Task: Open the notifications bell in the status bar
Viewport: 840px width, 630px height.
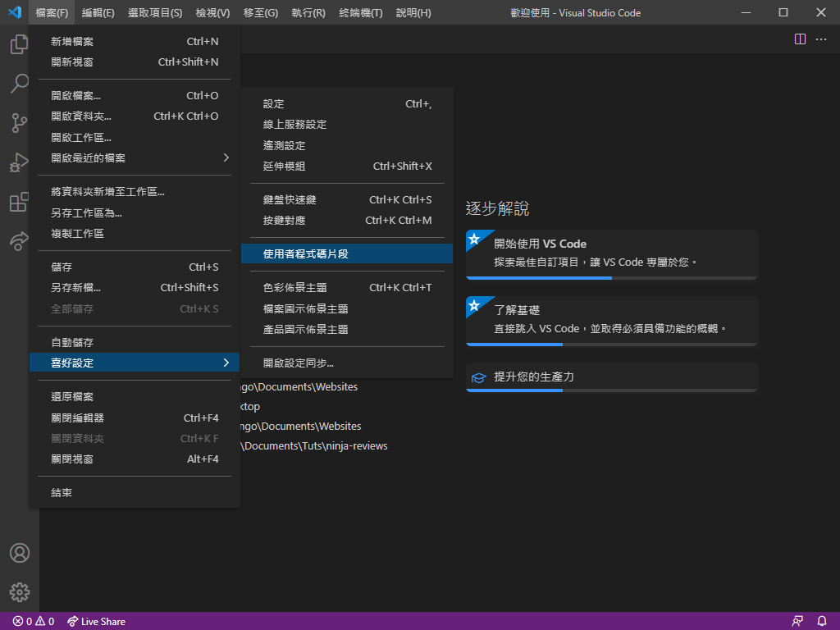Action: (822, 621)
